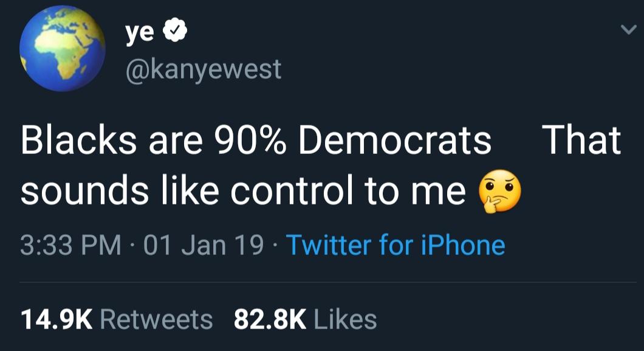Image resolution: width=644 pixels, height=351 pixels.
Task: Click the word "control" in tweet
Action: (291, 191)
